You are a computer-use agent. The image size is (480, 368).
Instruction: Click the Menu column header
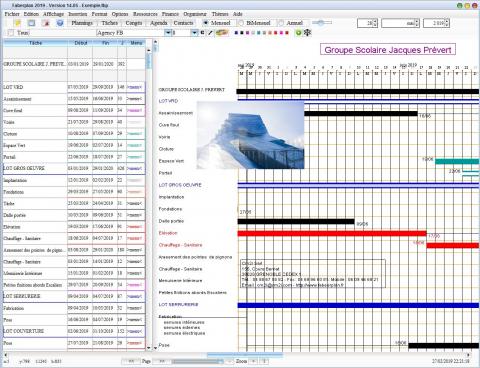click(136, 43)
